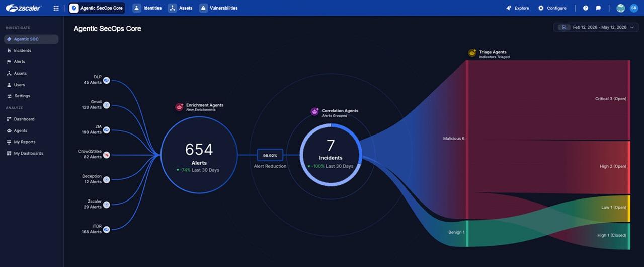Click the '190 Alerts' ZIA label
Viewport: 644px width, 267px height.
tap(92, 132)
